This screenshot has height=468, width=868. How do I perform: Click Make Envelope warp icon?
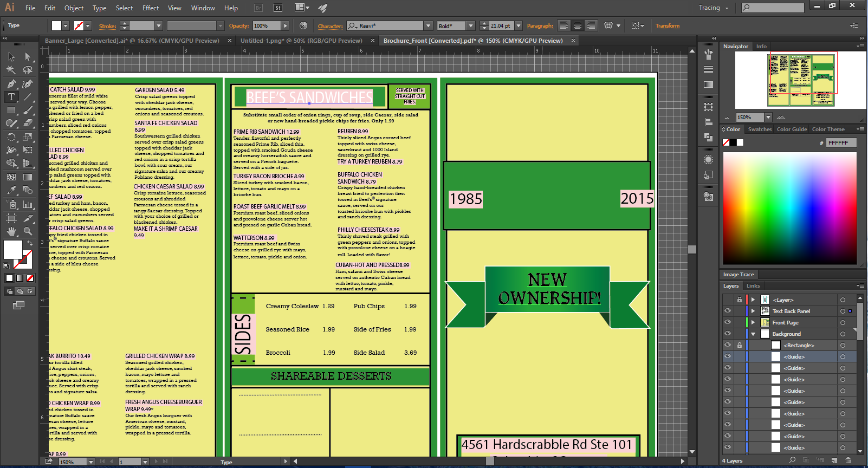click(608, 25)
